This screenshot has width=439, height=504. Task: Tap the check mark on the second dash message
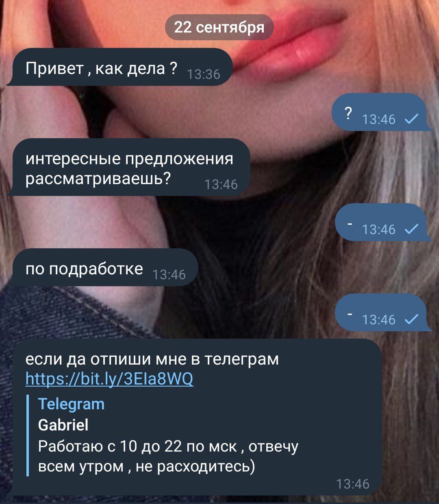click(412, 319)
